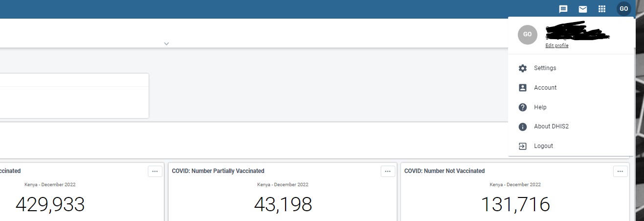Click the 43,198 partially vaccinated value
This screenshot has height=221, width=644.
click(x=283, y=204)
